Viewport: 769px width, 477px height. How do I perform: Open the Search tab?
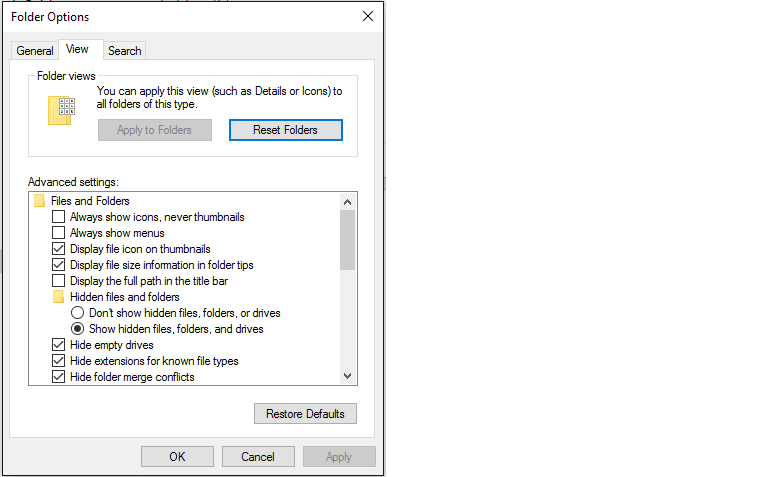pos(125,50)
